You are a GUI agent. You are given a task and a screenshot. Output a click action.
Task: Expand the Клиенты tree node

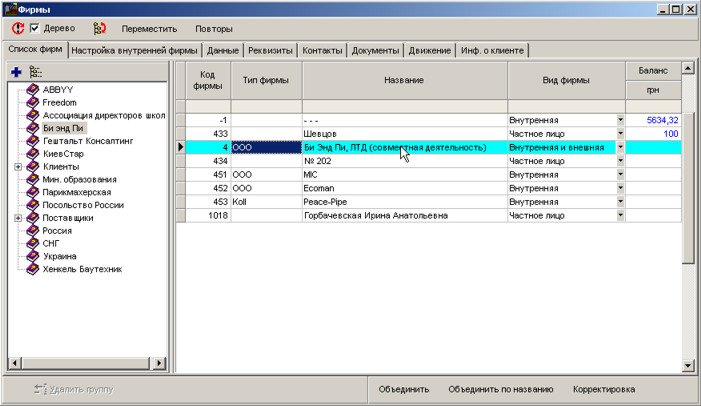pos(18,167)
